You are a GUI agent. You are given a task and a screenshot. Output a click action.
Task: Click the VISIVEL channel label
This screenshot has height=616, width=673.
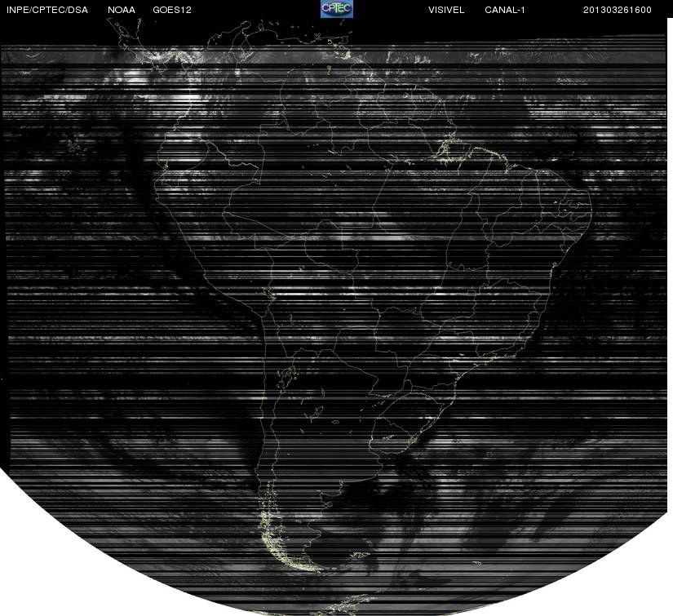446,10
